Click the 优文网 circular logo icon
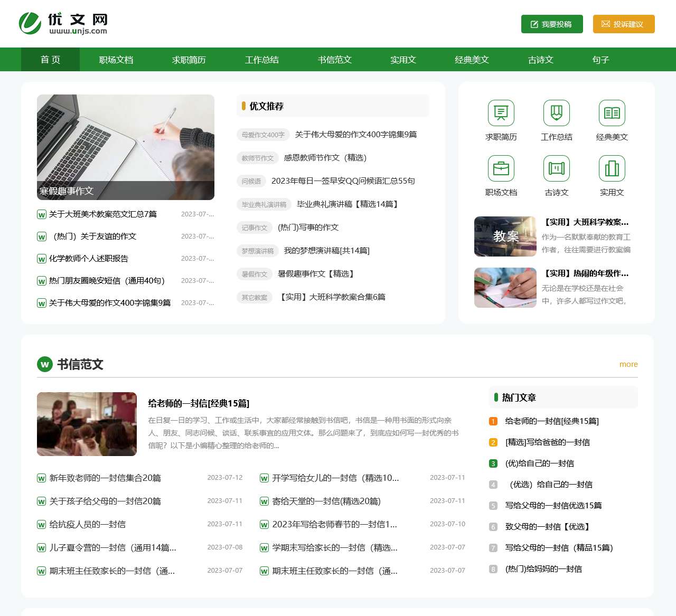The height and width of the screenshot is (616, 676). pos(30,23)
